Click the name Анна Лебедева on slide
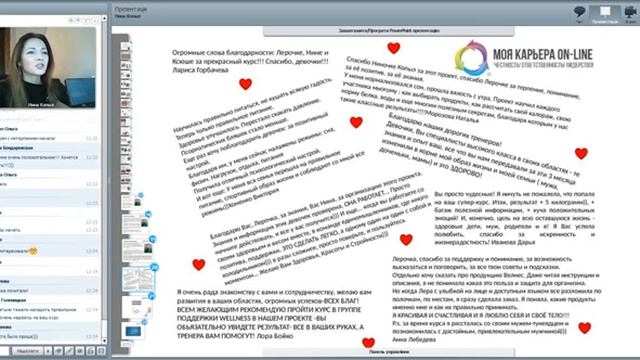Image resolution: width=640 pixels, height=360 pixels. tap(414, 339)
